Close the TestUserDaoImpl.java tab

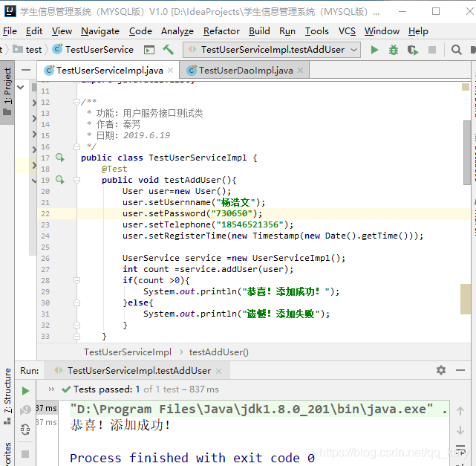tap(300, 71)
